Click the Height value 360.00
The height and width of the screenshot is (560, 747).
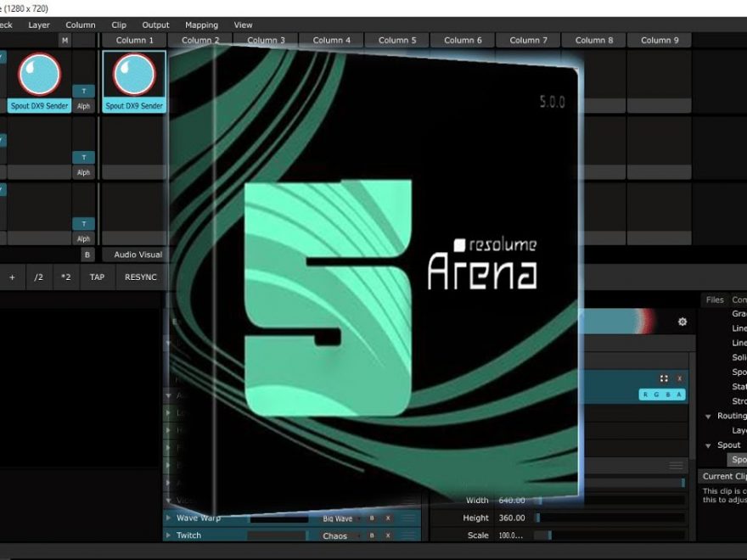[x=512, y=518]
